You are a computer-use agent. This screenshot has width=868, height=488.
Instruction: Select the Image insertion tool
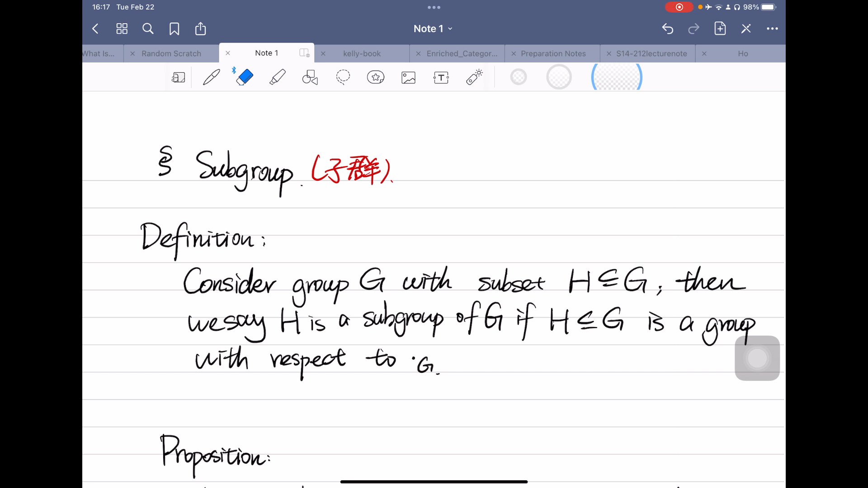[x=408, y=77]
